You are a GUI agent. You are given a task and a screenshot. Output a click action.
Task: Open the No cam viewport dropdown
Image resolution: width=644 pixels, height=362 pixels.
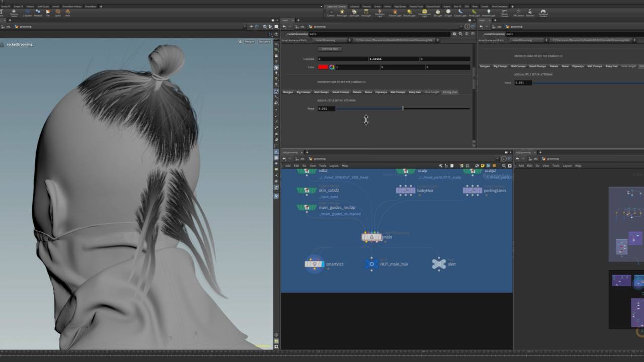[x=264, y=42]
